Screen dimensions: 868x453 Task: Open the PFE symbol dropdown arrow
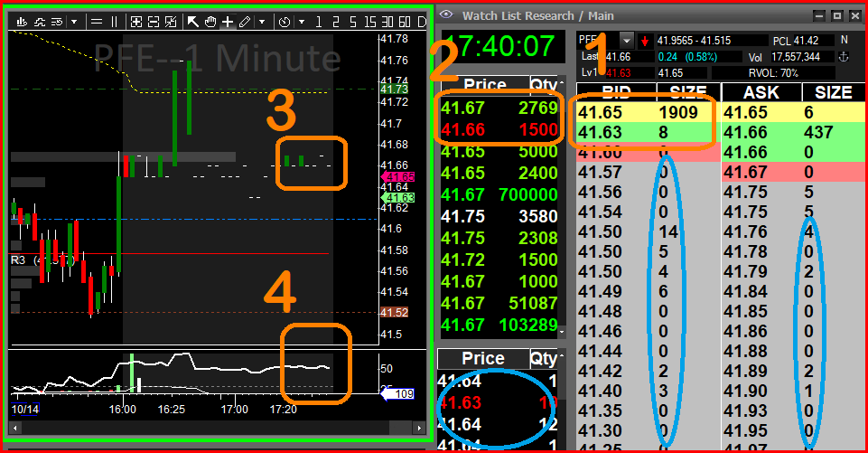(626, 41)
